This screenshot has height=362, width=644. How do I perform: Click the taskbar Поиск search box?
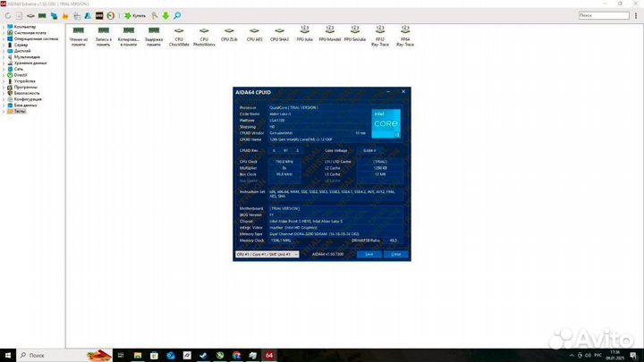click(65, 356)
